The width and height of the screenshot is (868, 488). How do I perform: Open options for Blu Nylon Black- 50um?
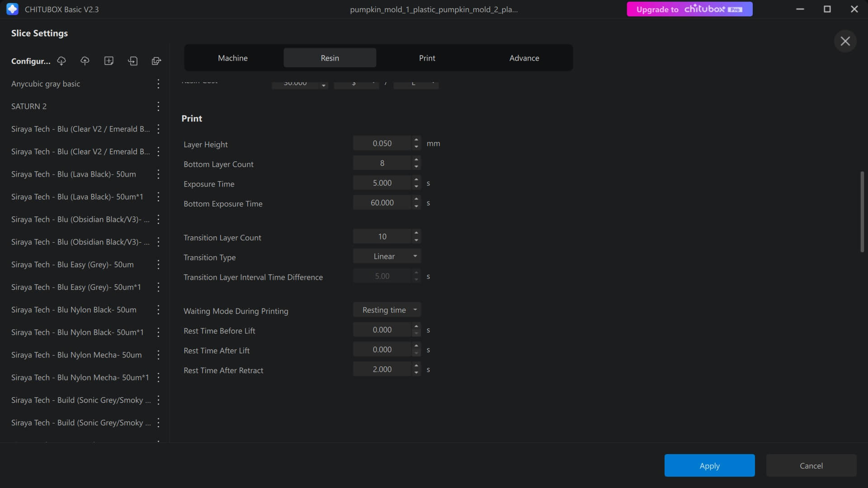point(158,310)
